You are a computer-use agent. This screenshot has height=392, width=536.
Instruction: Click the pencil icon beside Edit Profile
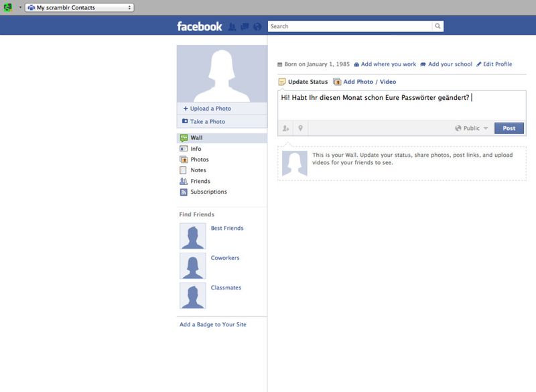tap(479, 64)
